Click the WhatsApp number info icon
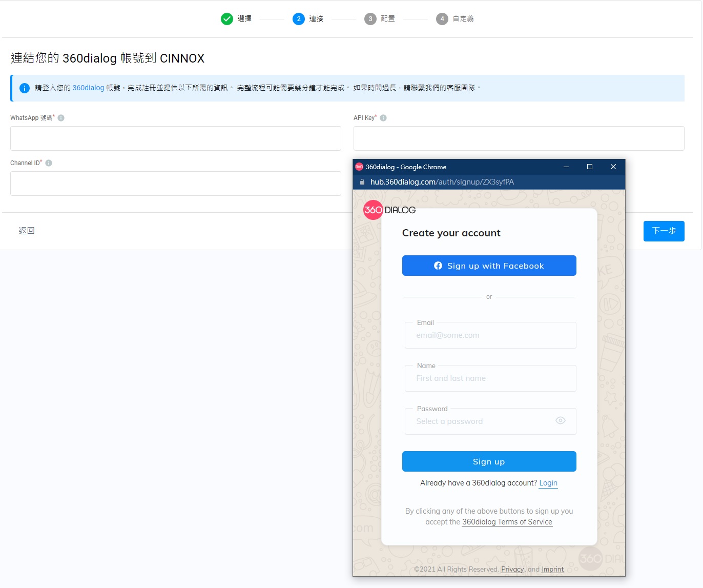703x588 pixels. coord(61,118)
